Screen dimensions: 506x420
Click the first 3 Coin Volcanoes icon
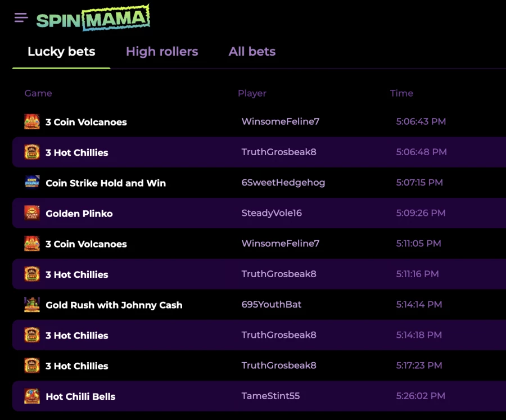click(32, 122)
